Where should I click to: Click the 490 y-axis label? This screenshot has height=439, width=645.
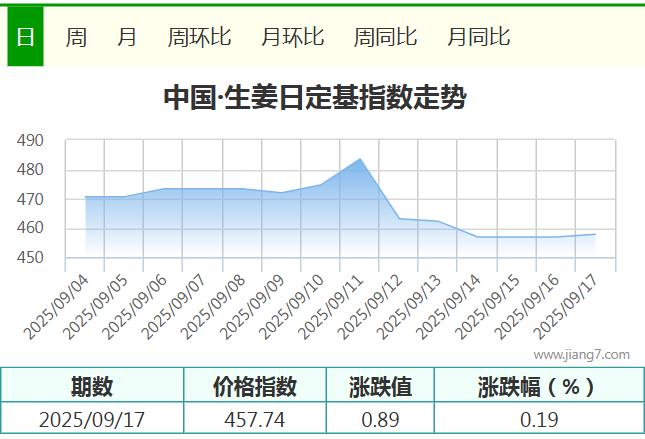click(30, 141)
